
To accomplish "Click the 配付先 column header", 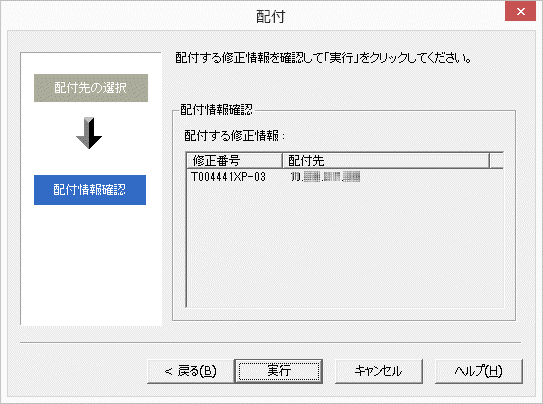I will tap(386, 161).
